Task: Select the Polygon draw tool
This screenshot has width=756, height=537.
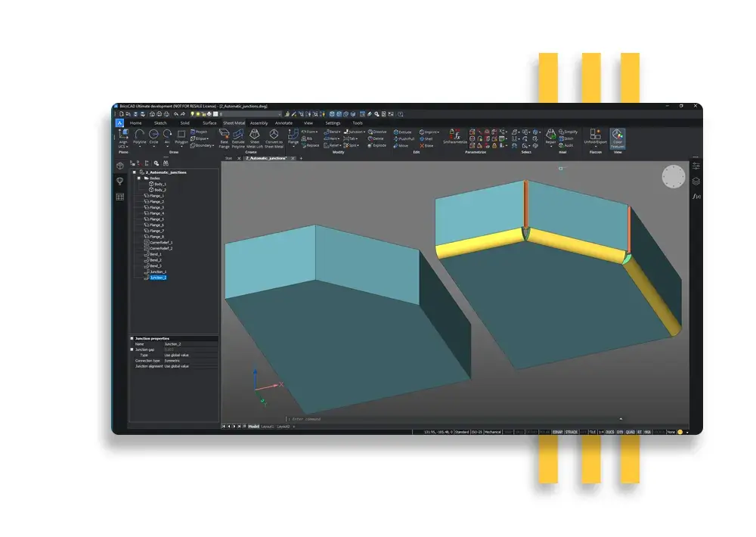Action: coord(181,137)
